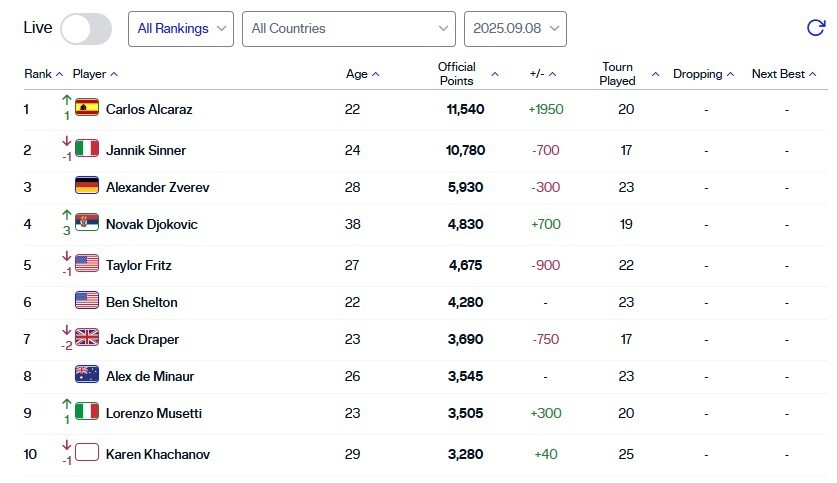Click Alex de Minaur's Australian flag icon

point(87,376)
